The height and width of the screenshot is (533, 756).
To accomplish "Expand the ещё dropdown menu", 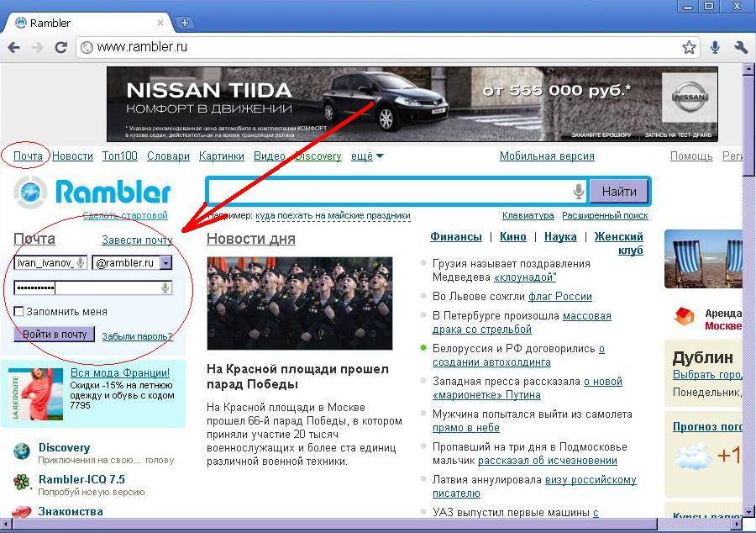I will pos(367,156).
